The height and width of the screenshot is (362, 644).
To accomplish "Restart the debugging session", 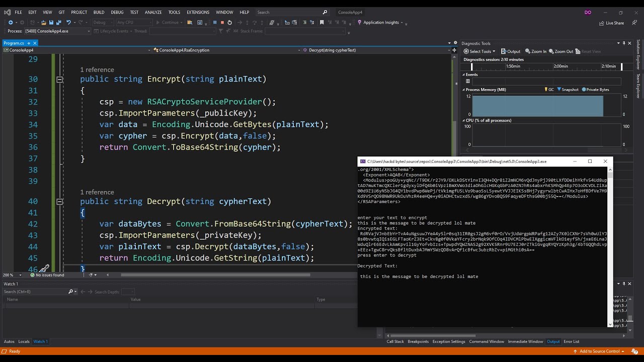I will (x=229, y=23).
